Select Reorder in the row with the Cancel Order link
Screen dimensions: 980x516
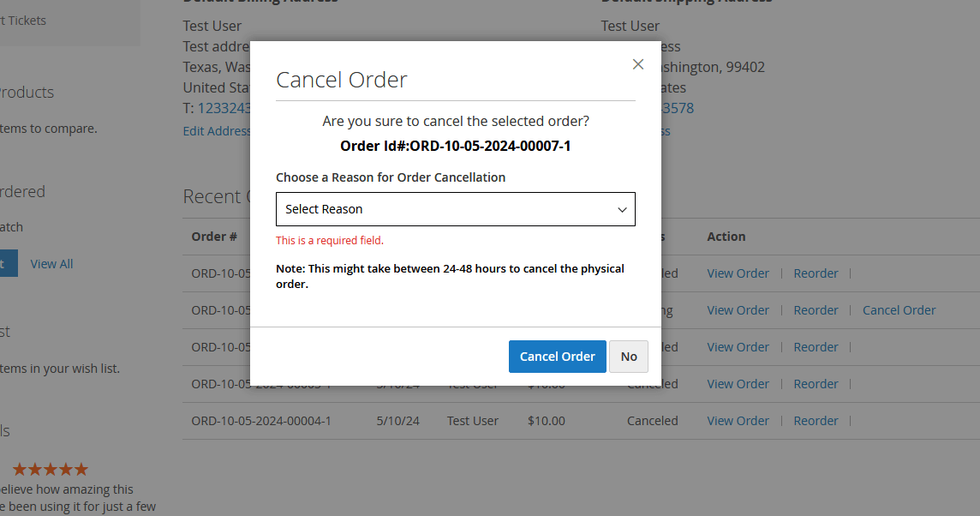tap(816, 310)
